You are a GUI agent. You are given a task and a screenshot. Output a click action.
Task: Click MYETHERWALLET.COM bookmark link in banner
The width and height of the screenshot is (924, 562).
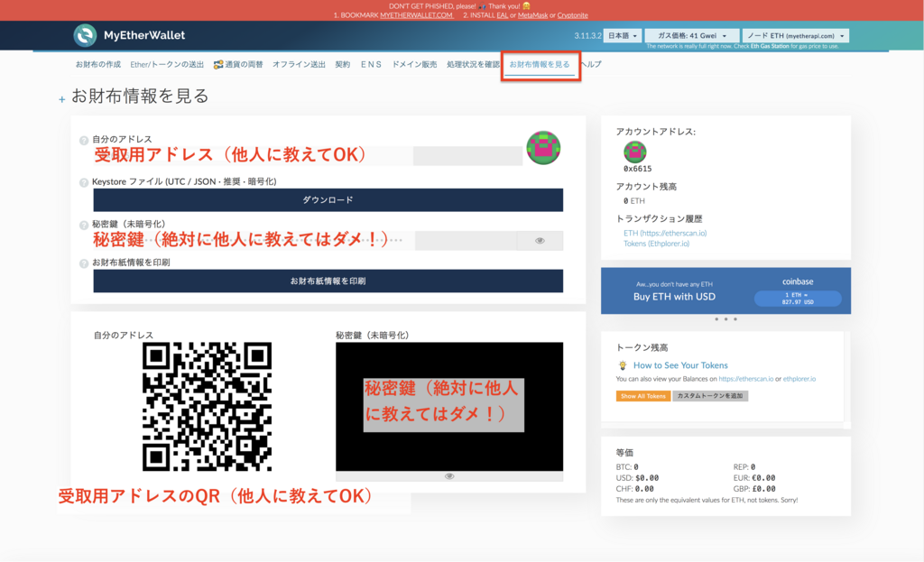[416, 15]
